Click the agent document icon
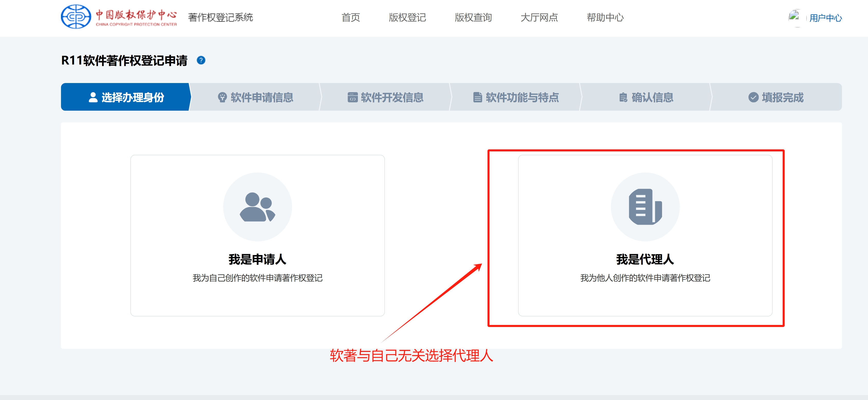Screen dimensions: 868x400 645,207
